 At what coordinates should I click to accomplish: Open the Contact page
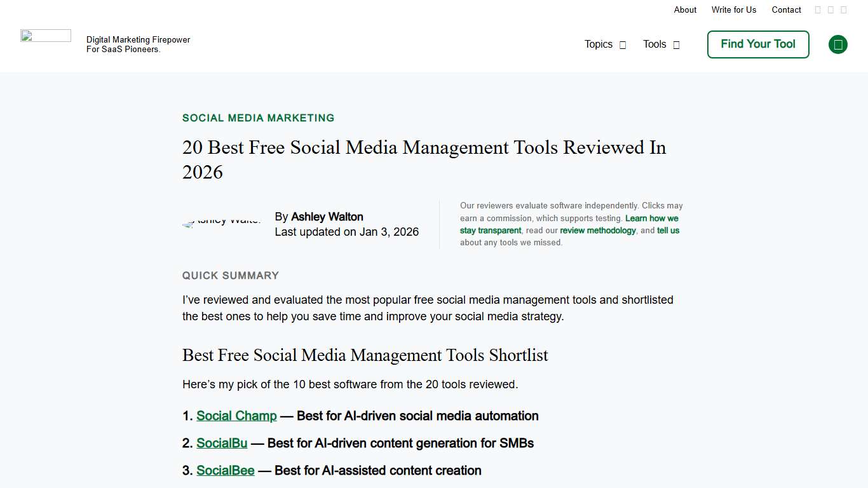click(786, 10)
